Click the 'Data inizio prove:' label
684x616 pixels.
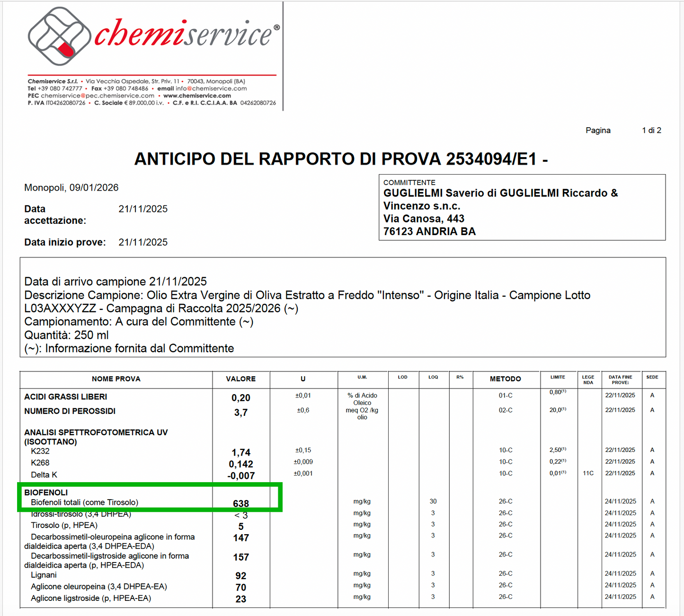point(65,242)
